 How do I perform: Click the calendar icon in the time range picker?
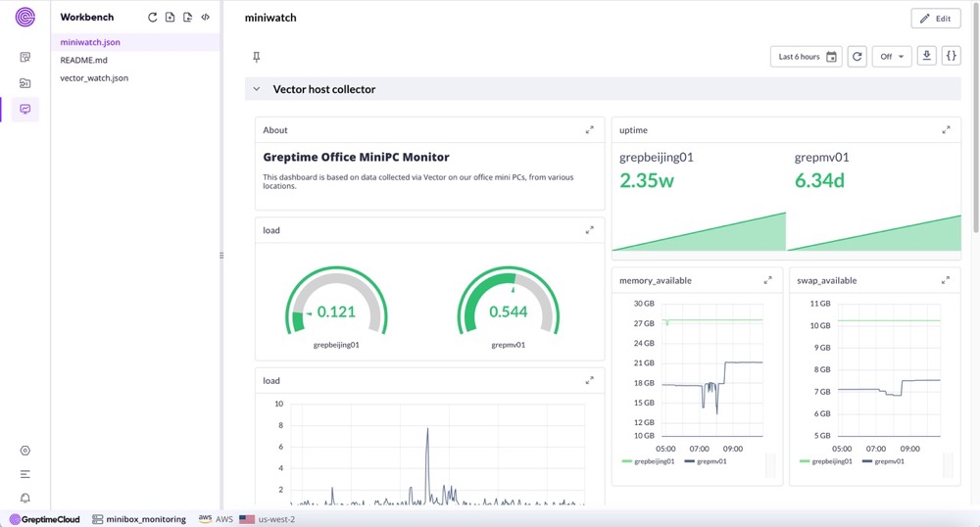click(831, 57)
